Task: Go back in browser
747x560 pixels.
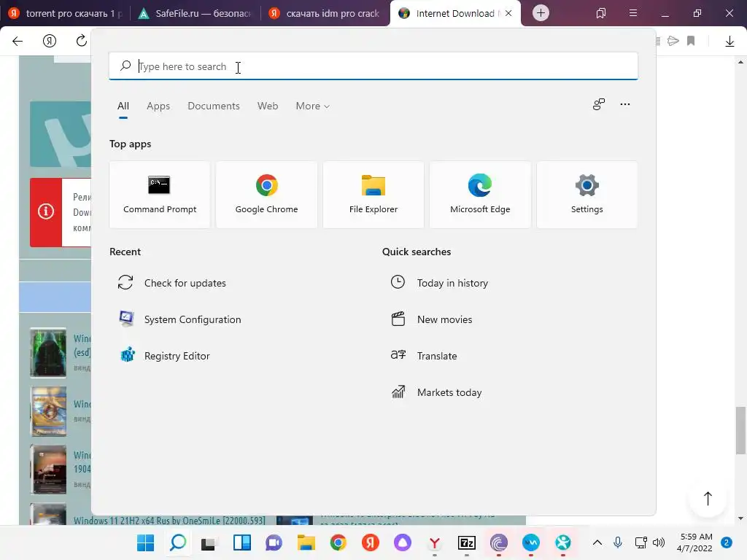Action: 18,41
